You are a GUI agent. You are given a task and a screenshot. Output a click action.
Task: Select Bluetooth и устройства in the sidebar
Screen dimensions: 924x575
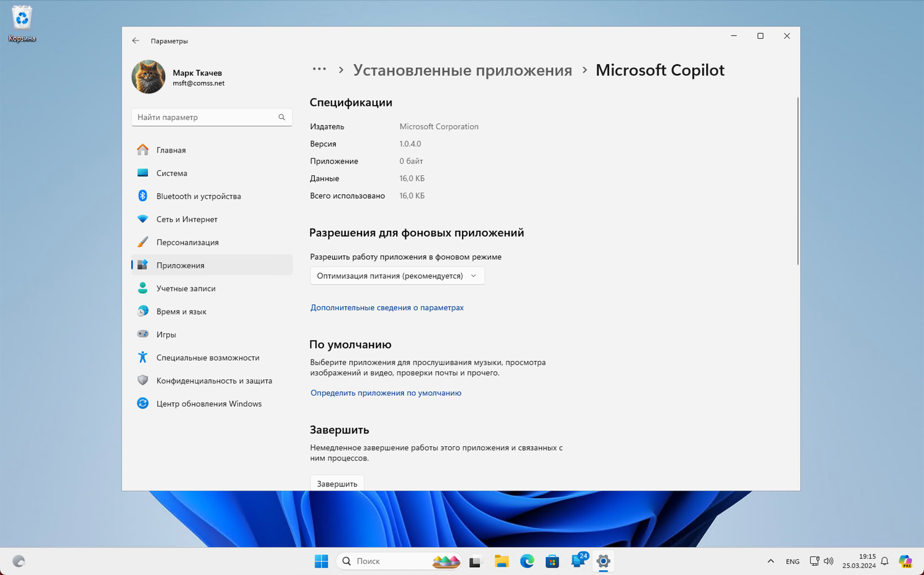click(x=212, y=196)
